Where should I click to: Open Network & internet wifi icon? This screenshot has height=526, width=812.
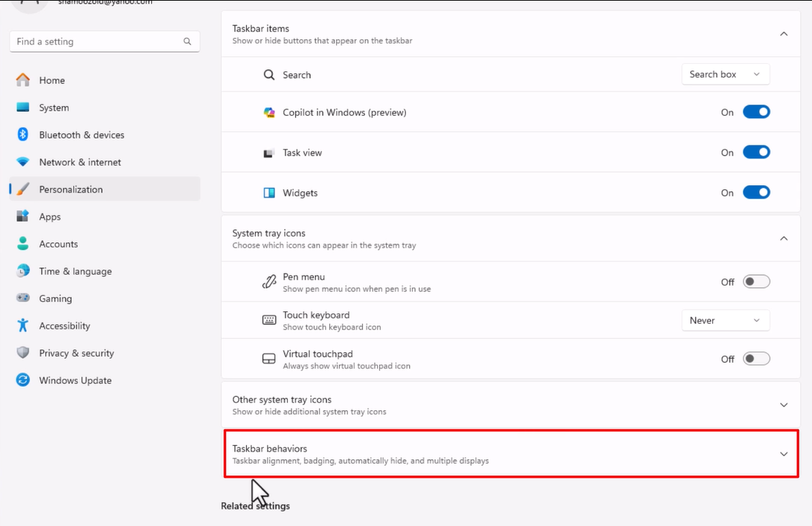tap(23, 162)
